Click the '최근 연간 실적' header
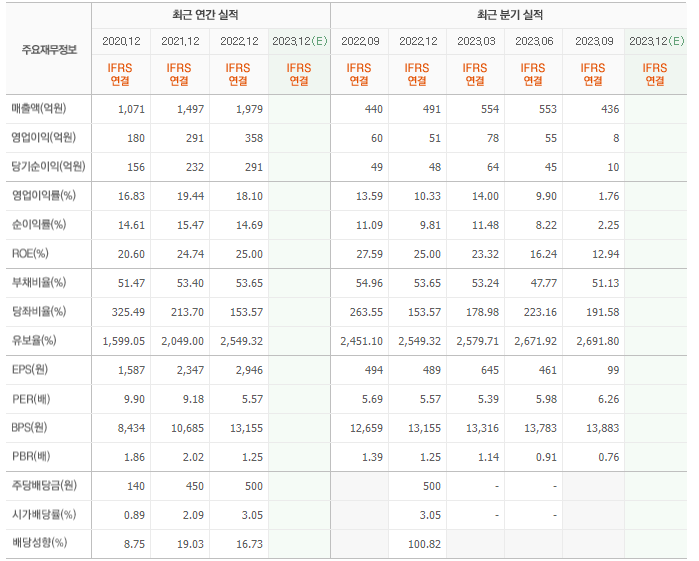 click(x=206, y=15)
